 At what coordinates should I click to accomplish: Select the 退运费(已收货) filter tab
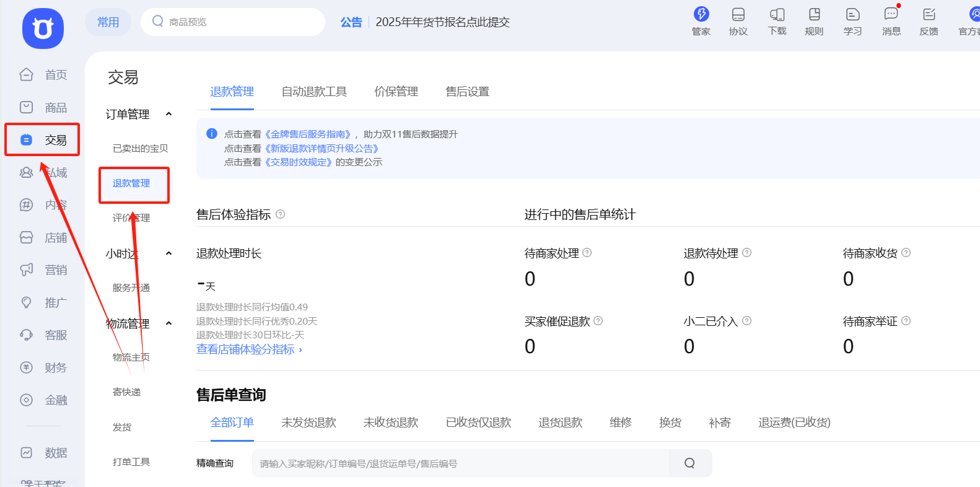coord(794,423)
